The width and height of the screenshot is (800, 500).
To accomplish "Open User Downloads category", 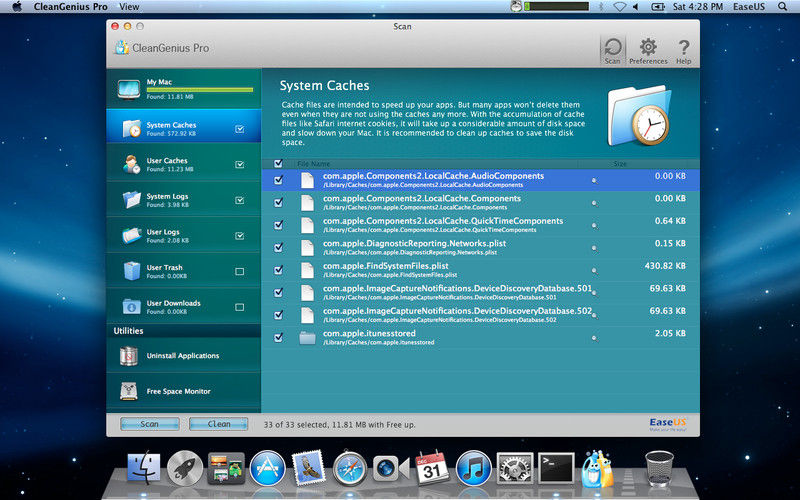I will tap(184, 307).
